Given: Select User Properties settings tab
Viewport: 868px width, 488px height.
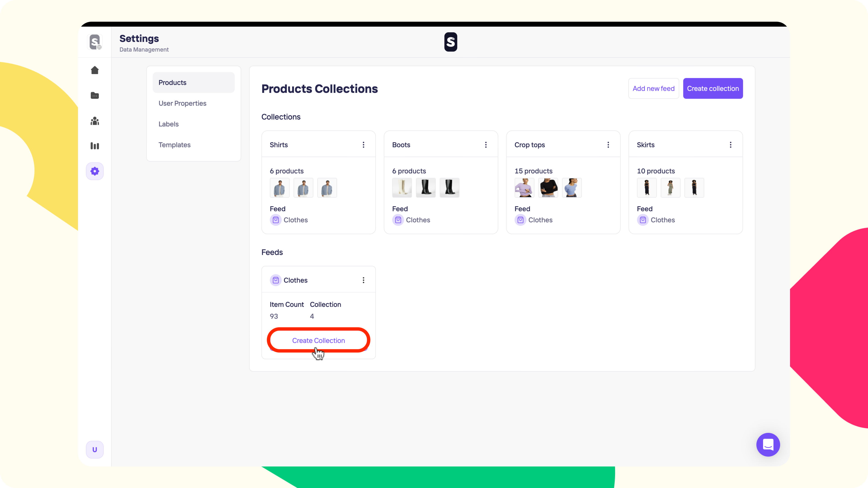Looking at the screenshot, I should pyautogui.click(x=182, y=103).
